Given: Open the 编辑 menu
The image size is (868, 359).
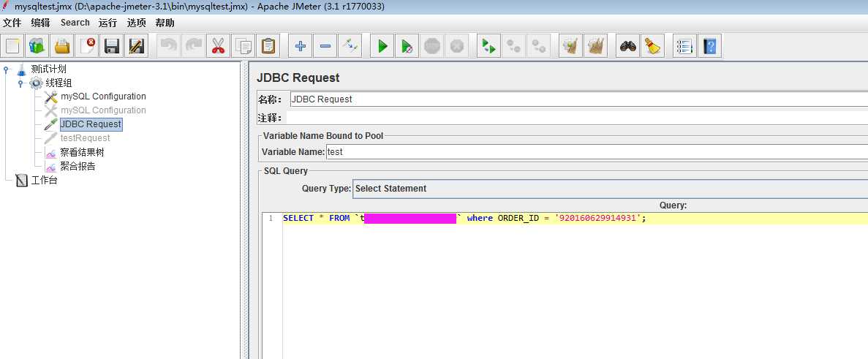Looking at the screenshot, I should [40, 23].
